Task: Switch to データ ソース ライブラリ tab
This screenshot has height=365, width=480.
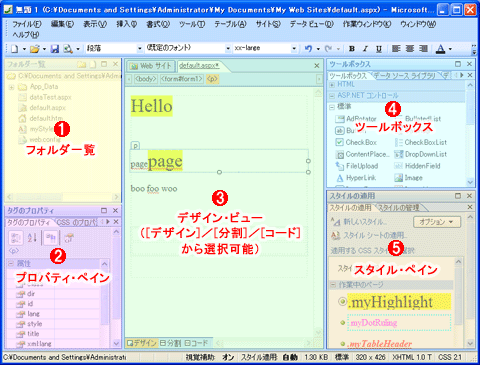Action: (x=404, y=76)
